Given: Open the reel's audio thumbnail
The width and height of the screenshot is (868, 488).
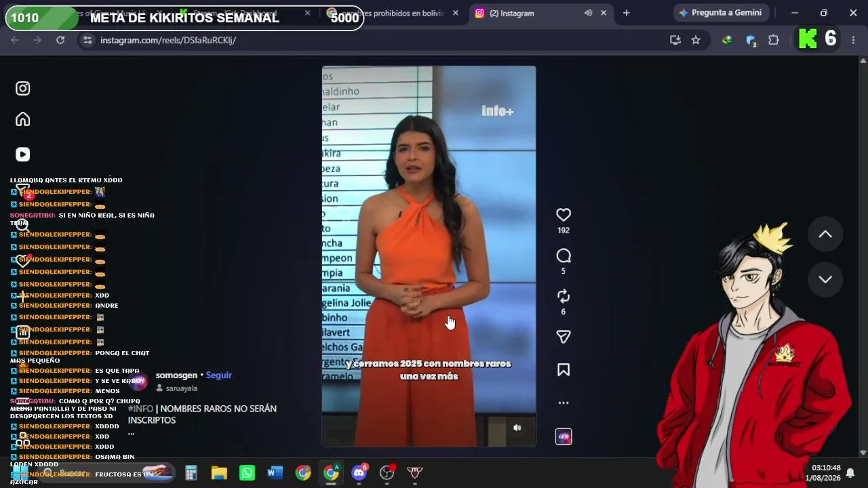Looking at the screenshot, I should pos(564,437).
